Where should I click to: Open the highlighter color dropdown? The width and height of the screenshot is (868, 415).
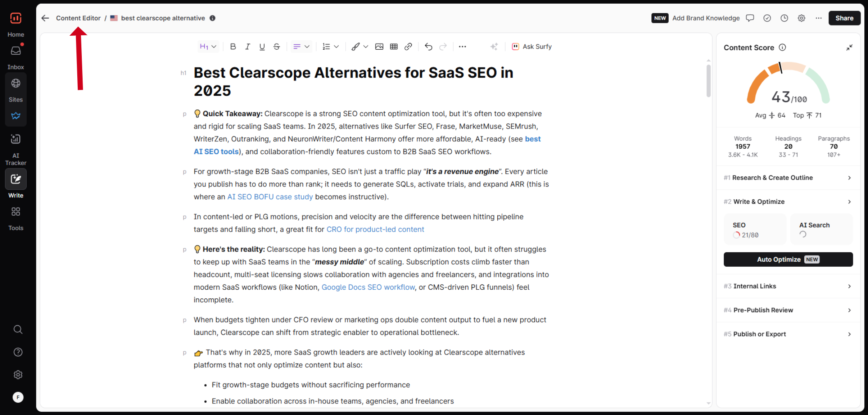coord(360,47)
